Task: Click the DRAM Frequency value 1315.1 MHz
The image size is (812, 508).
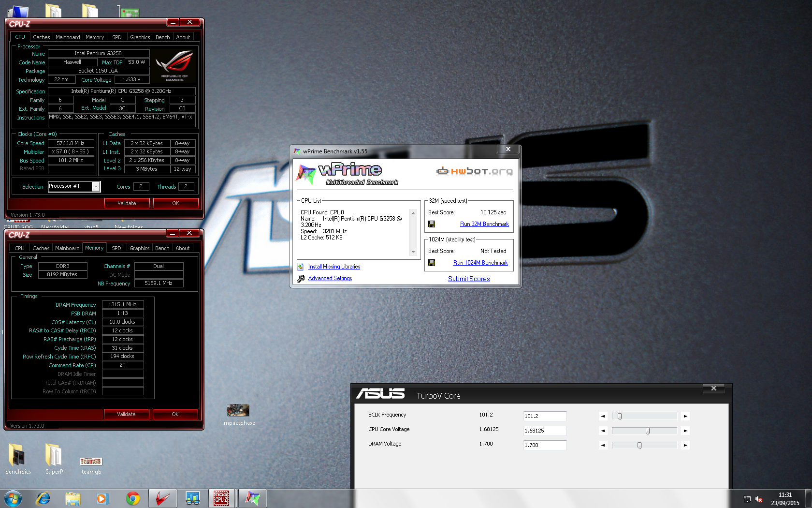Action: click(122, 305)
